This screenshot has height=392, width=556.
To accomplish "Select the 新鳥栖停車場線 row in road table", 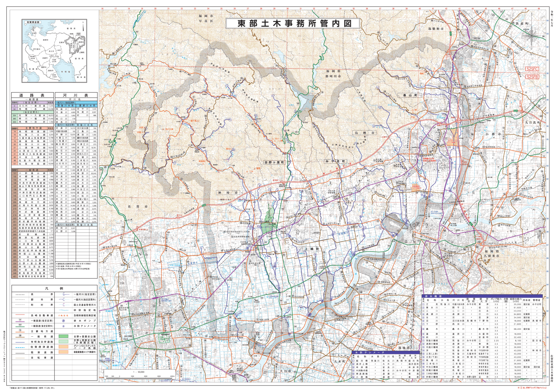I will tap(33, 273).
